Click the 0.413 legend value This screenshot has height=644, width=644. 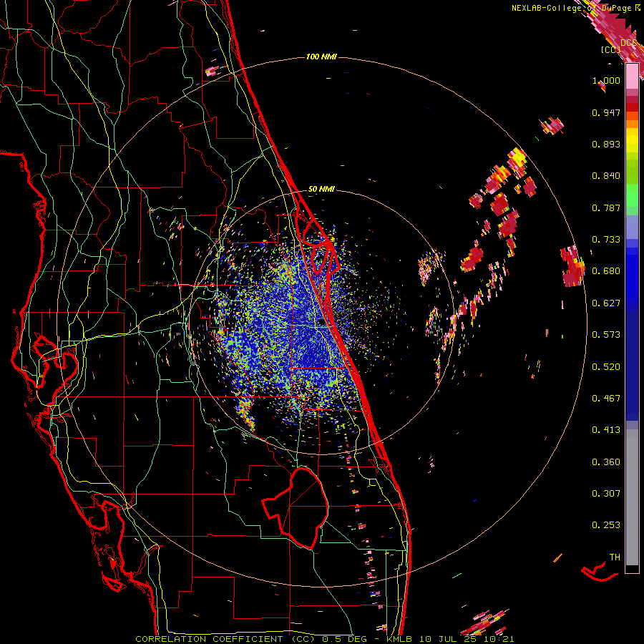(x=606, y=430)
